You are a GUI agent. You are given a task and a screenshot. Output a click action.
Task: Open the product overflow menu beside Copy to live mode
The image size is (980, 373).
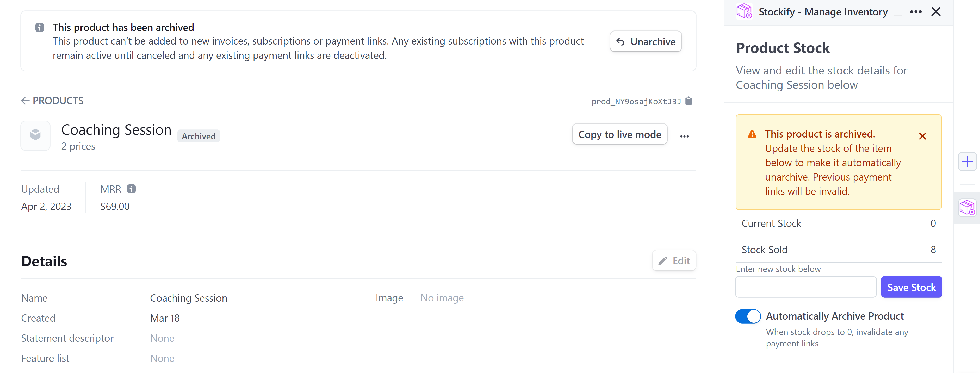tap(684, 136)
